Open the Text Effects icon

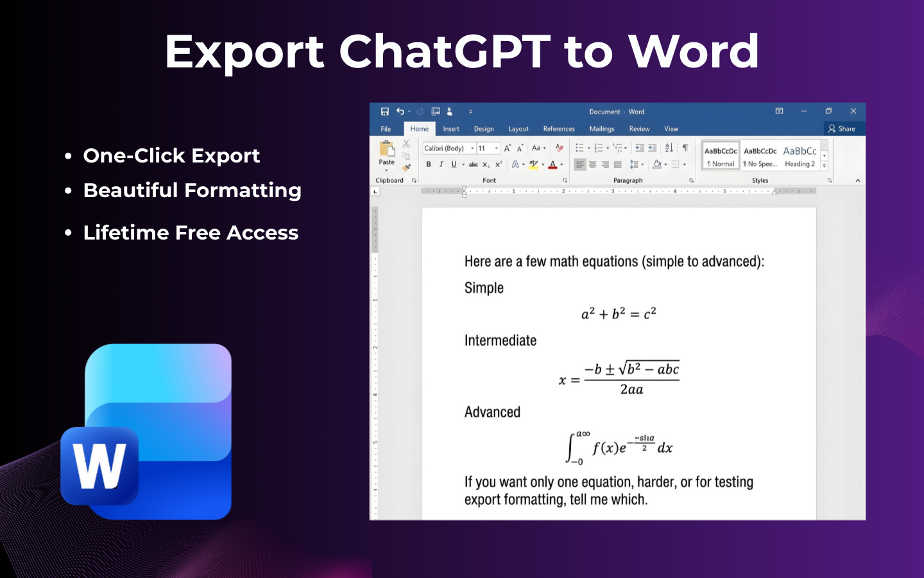(515, 164)
